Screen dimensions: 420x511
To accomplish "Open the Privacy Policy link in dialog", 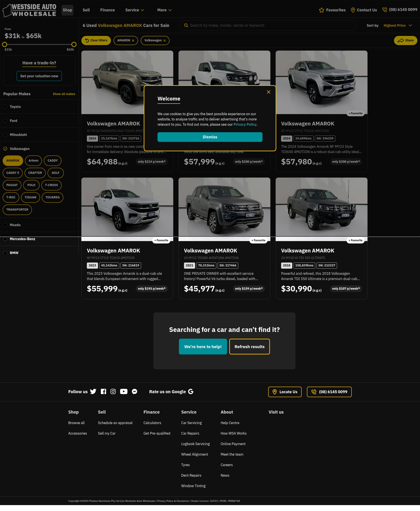I will (x=245, y=125).
